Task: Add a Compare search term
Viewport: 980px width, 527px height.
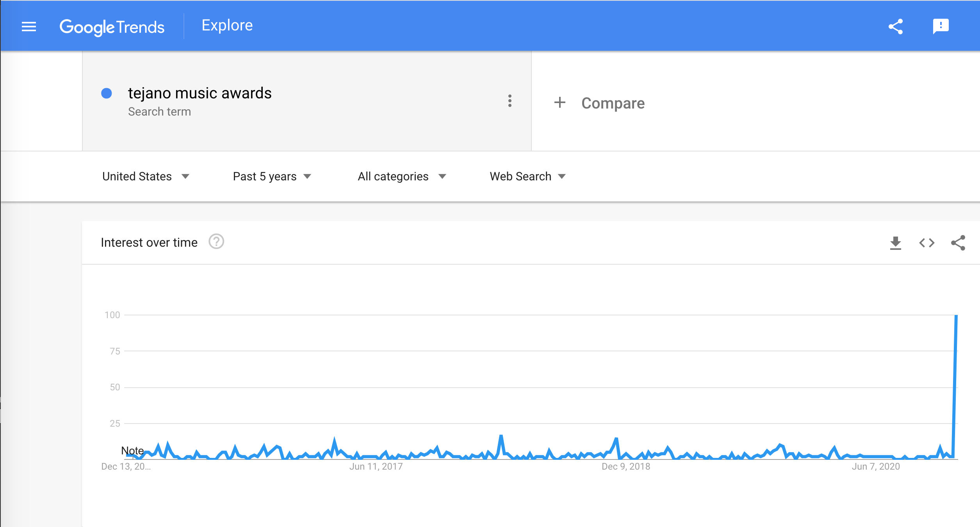Action: tap(613, 103)
